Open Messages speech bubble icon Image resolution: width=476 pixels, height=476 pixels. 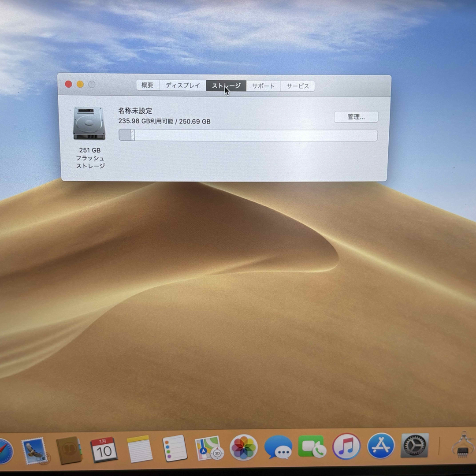[279, 447]
